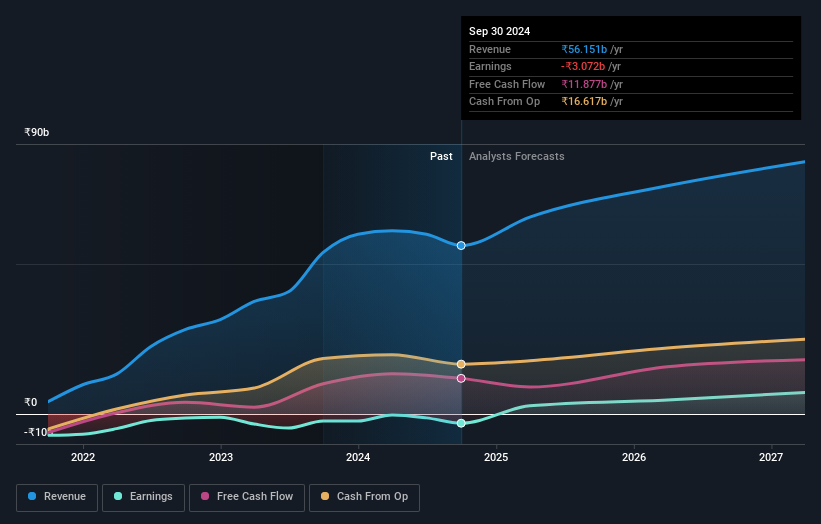
Task: Click the 'Past' region label
Action: point(441,156)
